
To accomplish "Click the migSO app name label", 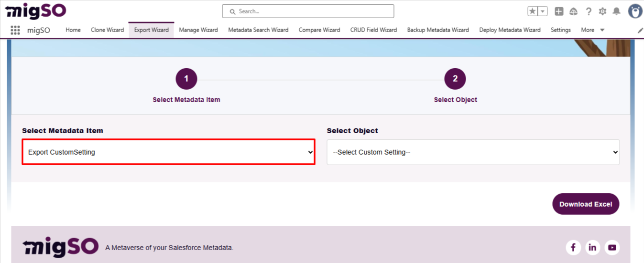I will 39,30.
